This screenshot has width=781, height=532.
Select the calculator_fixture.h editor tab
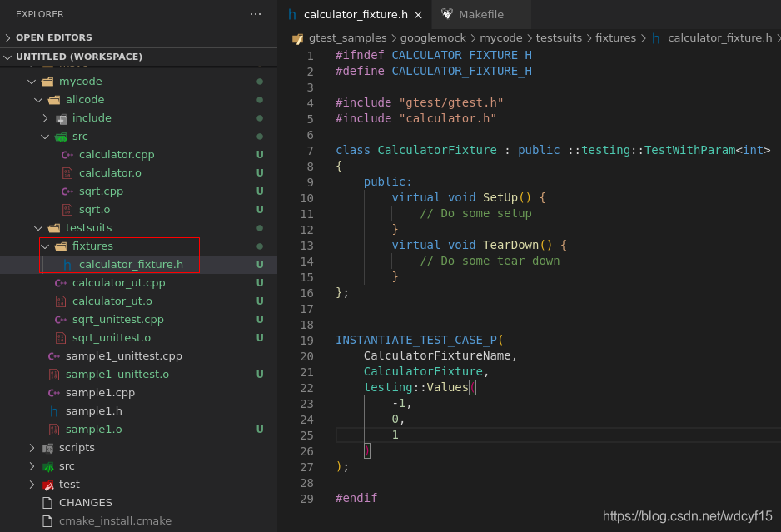tap(356, 15)
